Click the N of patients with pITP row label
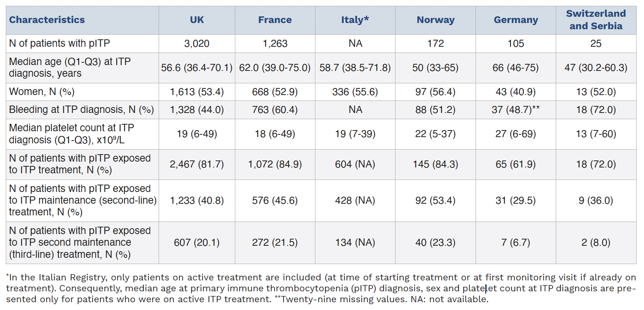Screen dimensions: 644x310 click(59, 44)
